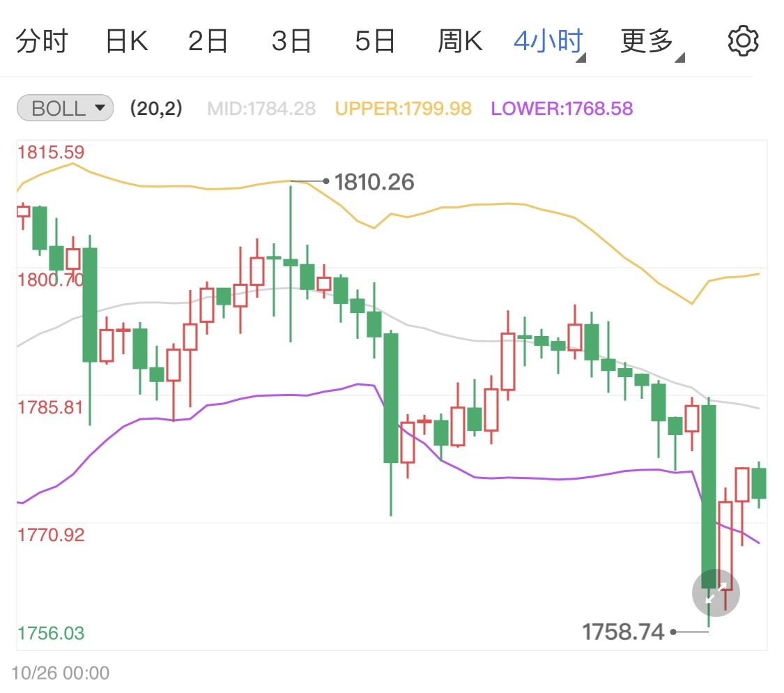This screenshot has height=693, width=784.
Task: Switch to the 日K tab
Action: (x=127, y=41)
